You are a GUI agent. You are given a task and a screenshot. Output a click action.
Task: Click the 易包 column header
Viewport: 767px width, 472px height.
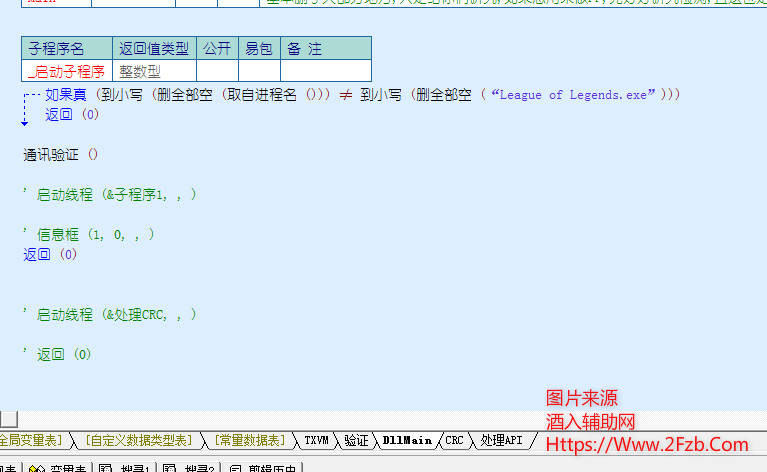tap(260, 48)
